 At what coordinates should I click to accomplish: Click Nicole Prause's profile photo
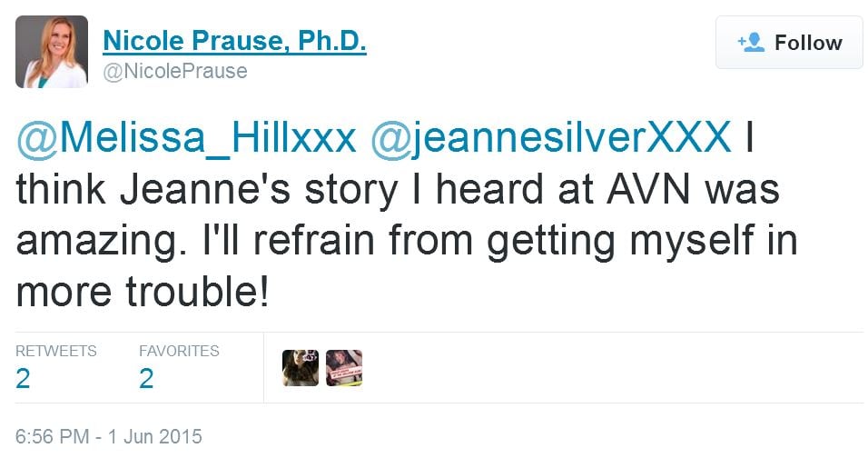coord(51,52)
